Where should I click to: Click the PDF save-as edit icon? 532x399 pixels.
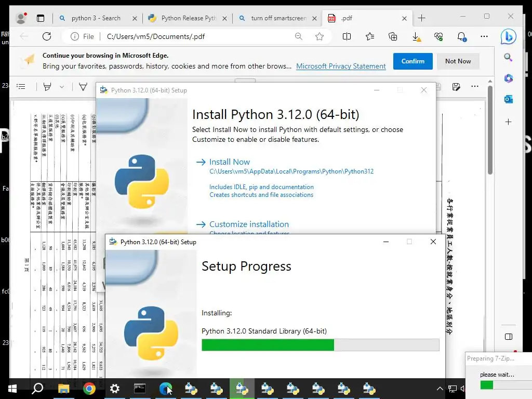click(456, 87)
